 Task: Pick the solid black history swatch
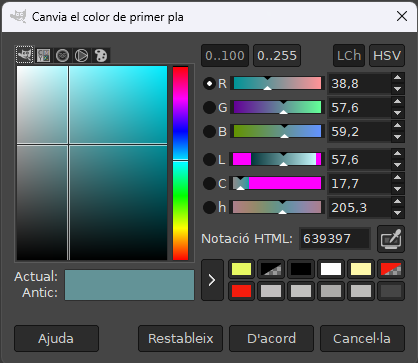[301, 269]
